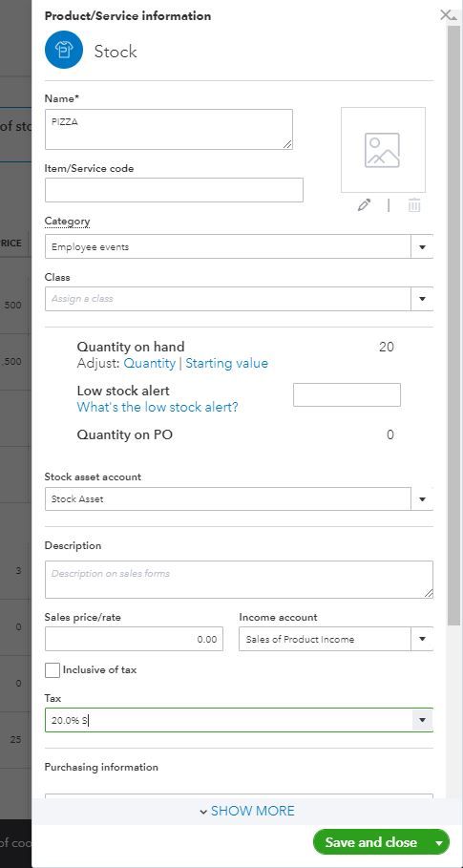Expand the SHOW MORE section

tap(246, 811)
